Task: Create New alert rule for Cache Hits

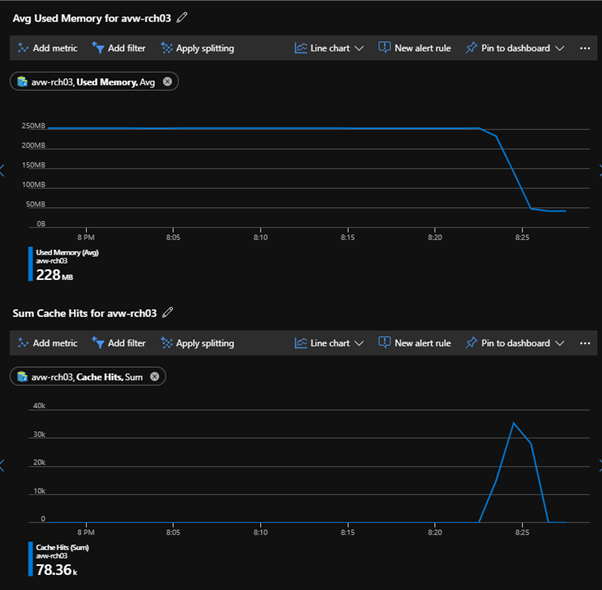Action: pos(414,343)
